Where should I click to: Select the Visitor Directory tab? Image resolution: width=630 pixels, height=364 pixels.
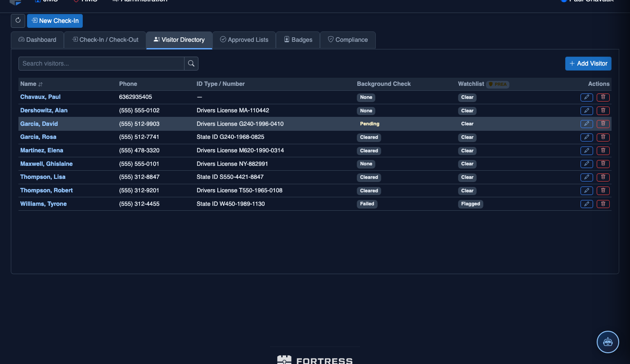pyautogui.click(x=179, y=40)
